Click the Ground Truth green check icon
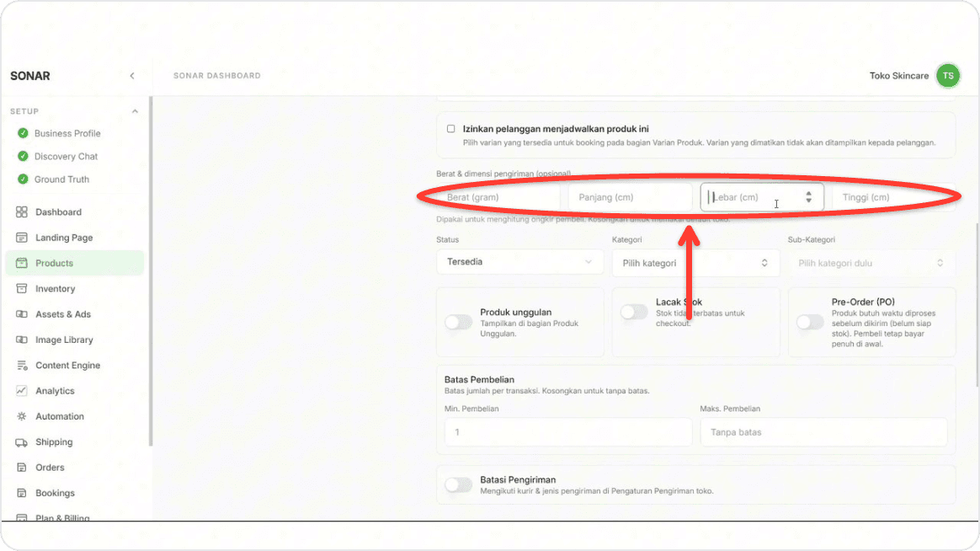The height and width of the screenshot is (551, 980). (23, 179)
